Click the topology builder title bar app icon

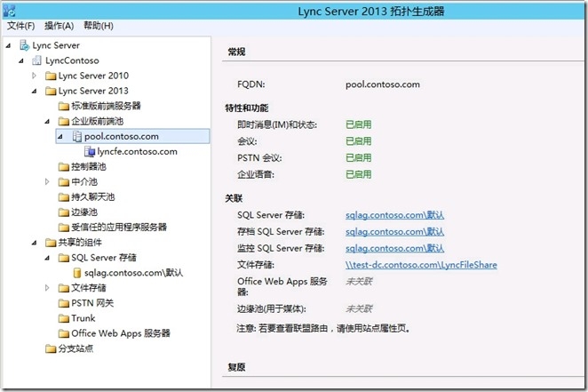click(9, 11)
